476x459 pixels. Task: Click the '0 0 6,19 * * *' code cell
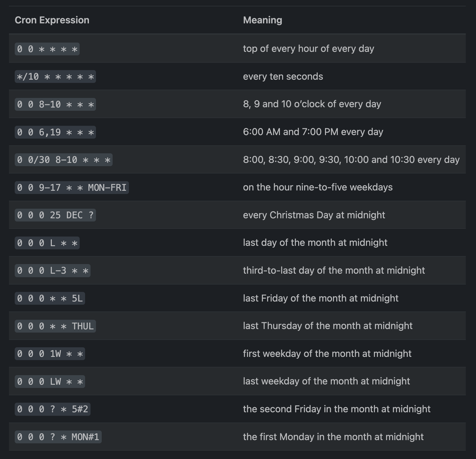pos(55,132)
